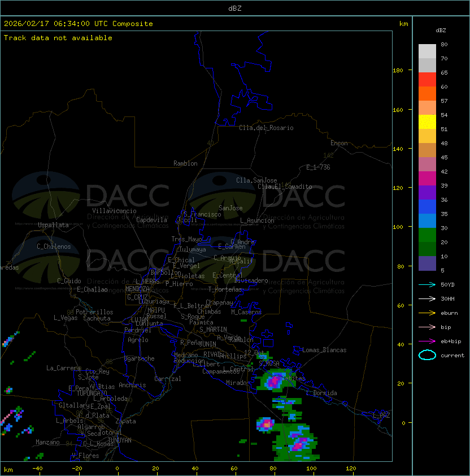
Task: Click the cyan 'current' ellipse legend icon
Action: (x=427, y=355)
